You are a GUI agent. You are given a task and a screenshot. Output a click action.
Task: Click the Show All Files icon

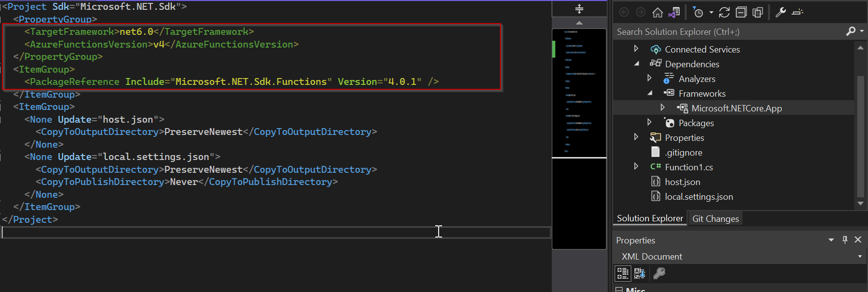click(x=758, y=12)
